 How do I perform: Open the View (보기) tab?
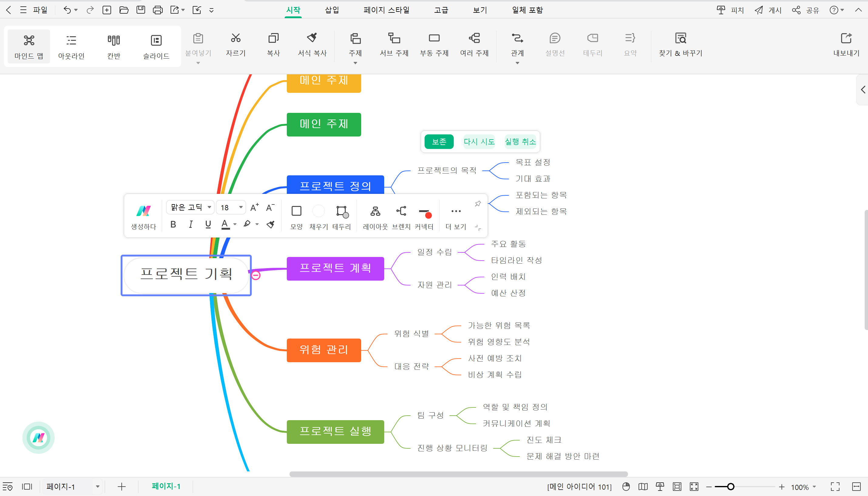pyautogui.click(x=480, y=10)
